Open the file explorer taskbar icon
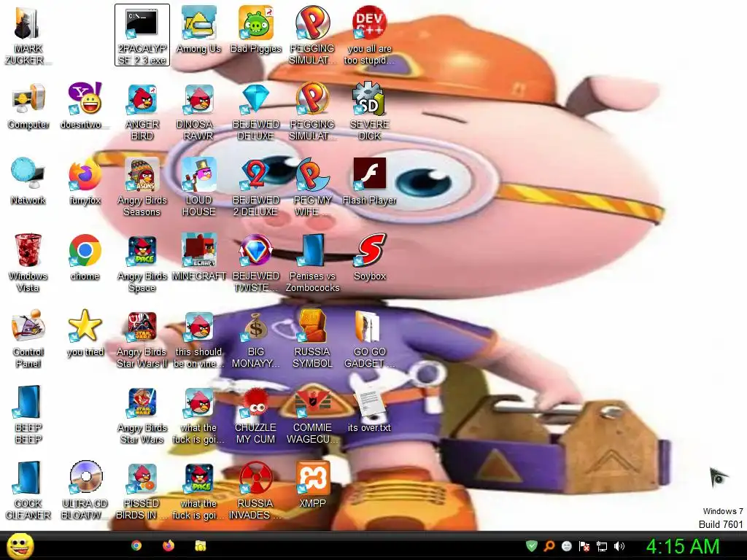The image size is (747, 560). (201, 545)
